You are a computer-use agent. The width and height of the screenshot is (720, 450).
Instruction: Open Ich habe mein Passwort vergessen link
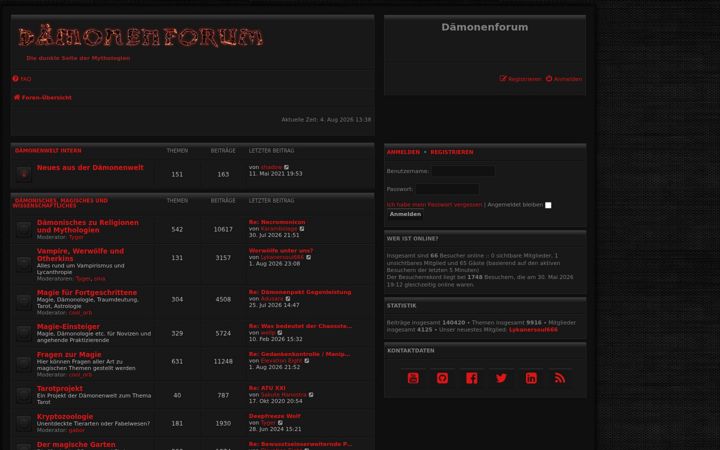pyautogui.click(x=434, y=205)
